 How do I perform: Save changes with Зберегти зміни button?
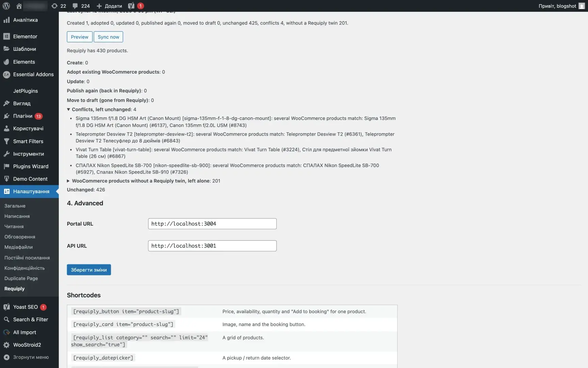(x=89, y=270)
